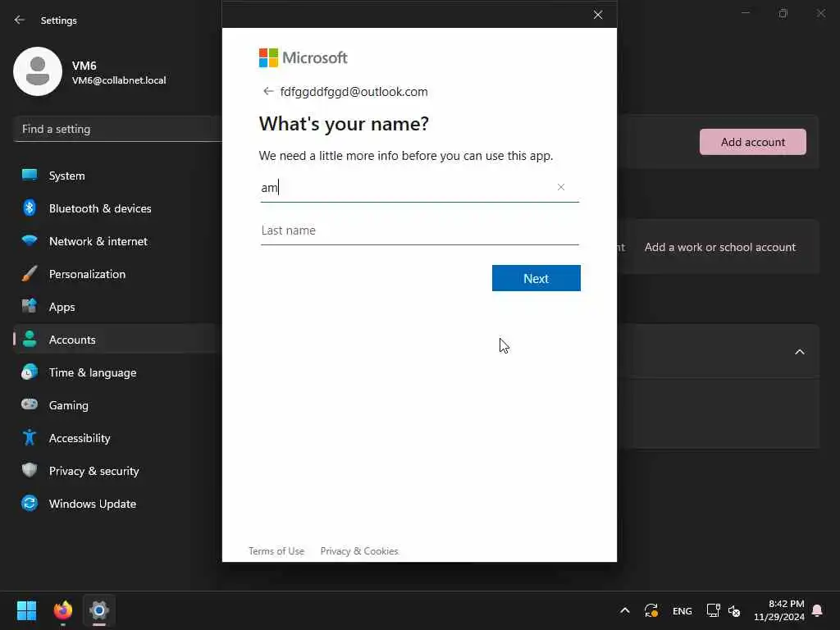Click the network display tray icon

(713, 610)
